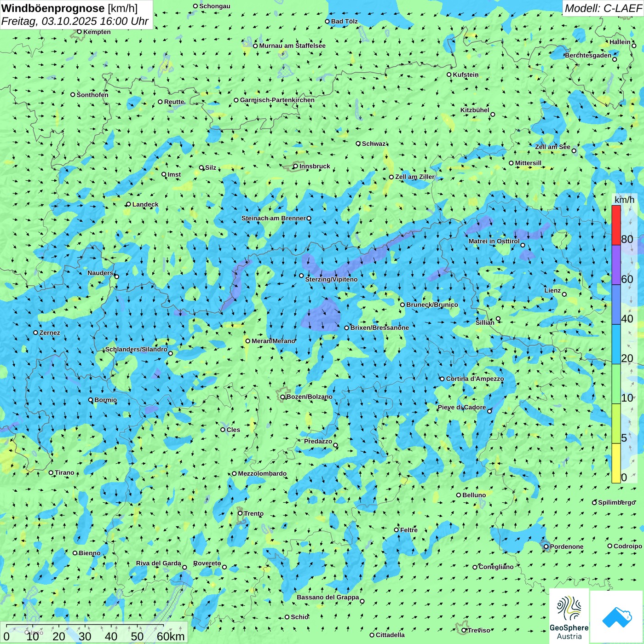Click the Modell: C-LAEF label

(x=603, y=8)
